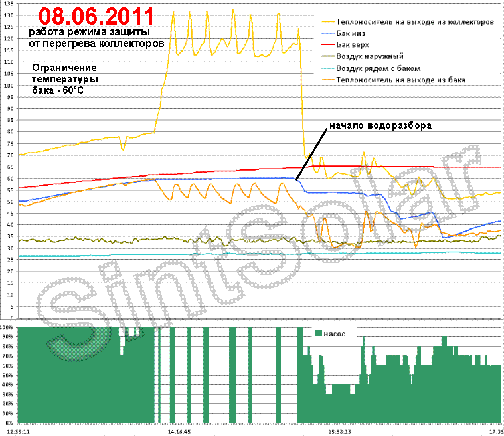Click the green насос legend square

point(319,333)
